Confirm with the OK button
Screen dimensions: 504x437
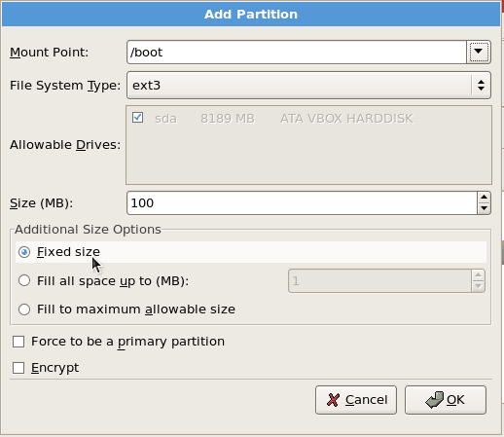point(446,400)
